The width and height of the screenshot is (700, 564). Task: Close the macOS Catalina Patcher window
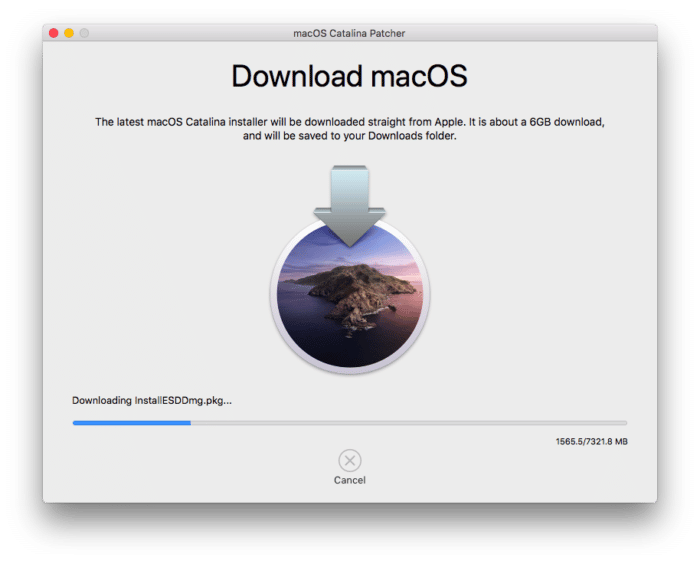pyautogui.click(x=54, y=33)
